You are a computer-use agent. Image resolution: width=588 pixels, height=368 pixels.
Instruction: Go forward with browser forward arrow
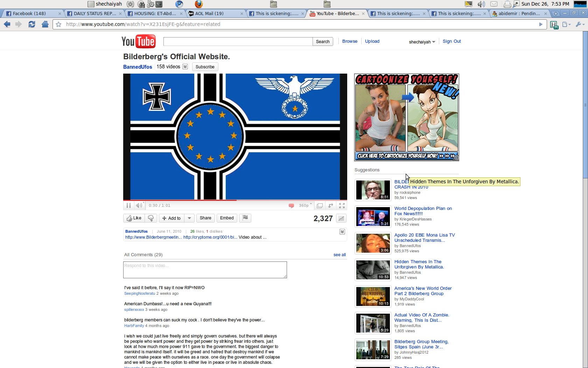(x=19, y=24)
